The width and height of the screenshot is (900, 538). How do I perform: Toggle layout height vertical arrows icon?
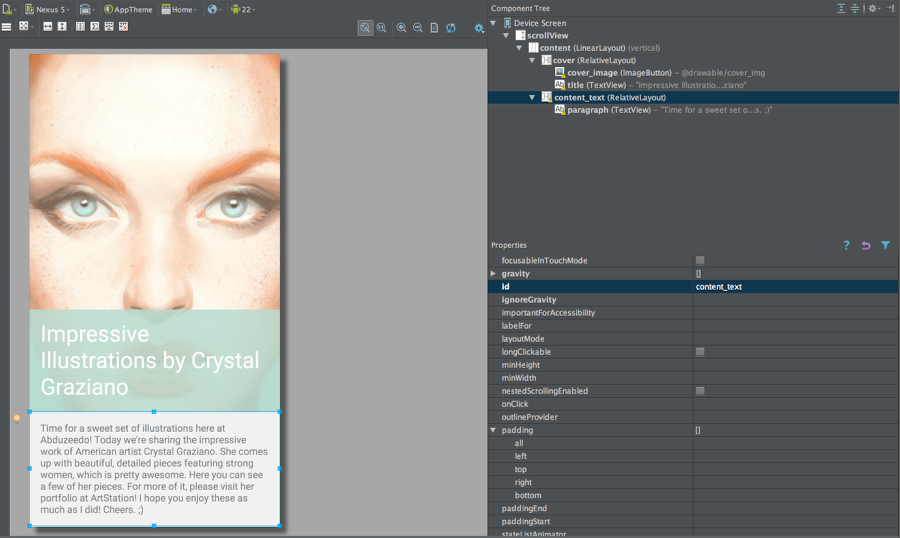[x=62, y=26]
